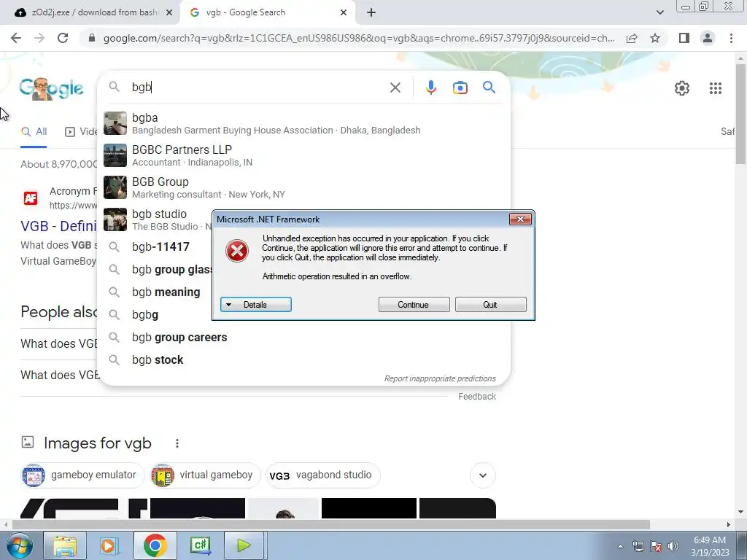Click the horizontal page scrollbar
The image size is (747, 560).
tap(331, 525)
